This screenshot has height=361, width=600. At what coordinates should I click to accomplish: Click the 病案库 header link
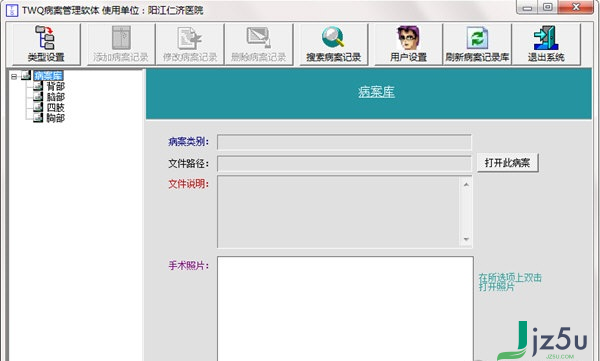(x=376, y=92)
